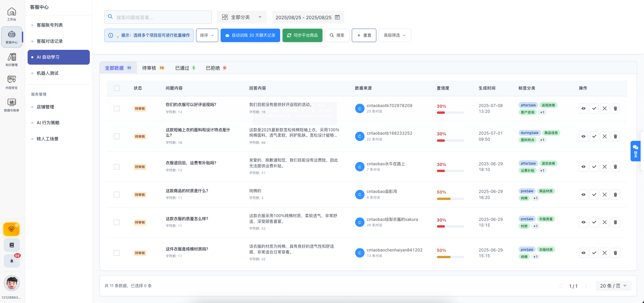Toggle the select-all checkbox in the table header
This screenshot has height=303, width=644.
click(117, 88)
